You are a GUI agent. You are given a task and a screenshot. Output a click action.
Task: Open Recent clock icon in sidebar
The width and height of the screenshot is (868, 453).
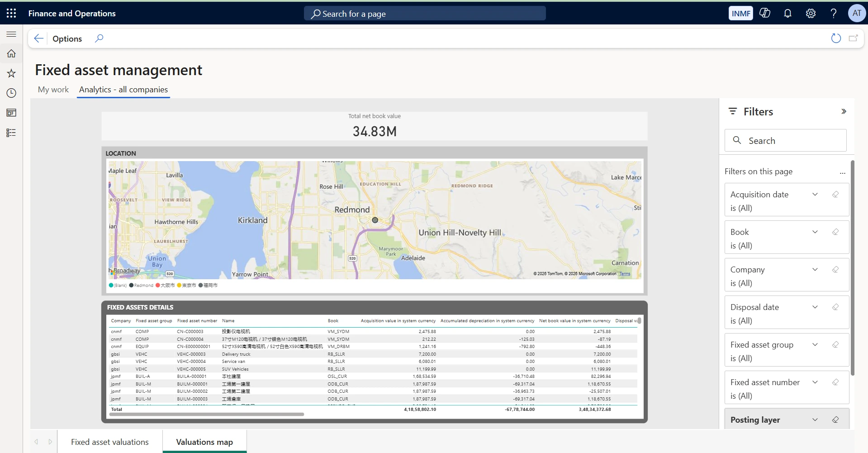pyautogui.click(x=11, y=93)
